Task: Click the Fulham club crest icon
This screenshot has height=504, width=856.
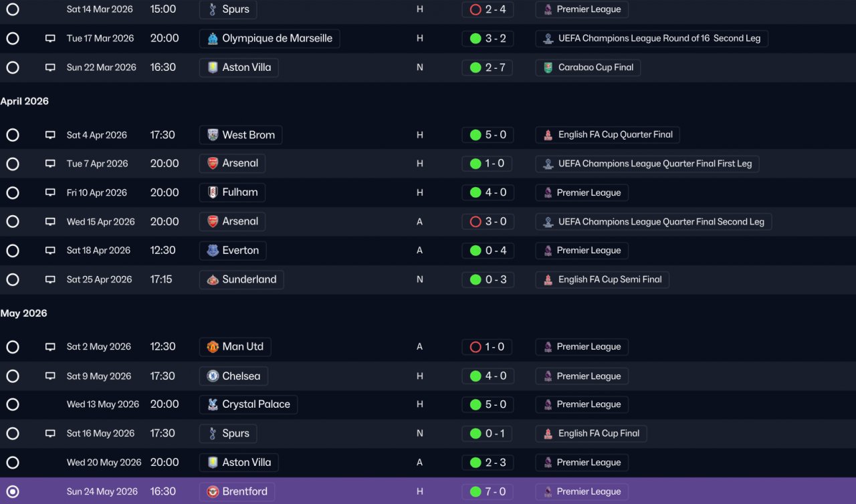Action: coord(213,193)
